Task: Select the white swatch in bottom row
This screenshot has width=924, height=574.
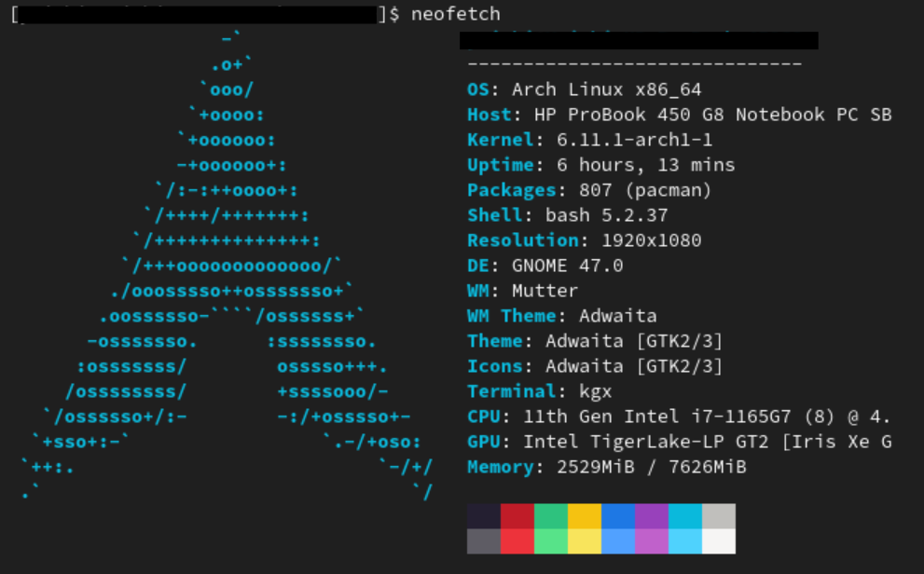Action: [718, 541]
